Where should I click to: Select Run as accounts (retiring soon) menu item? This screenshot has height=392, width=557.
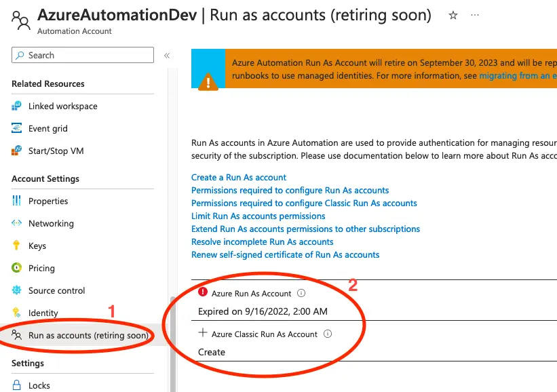88,336
